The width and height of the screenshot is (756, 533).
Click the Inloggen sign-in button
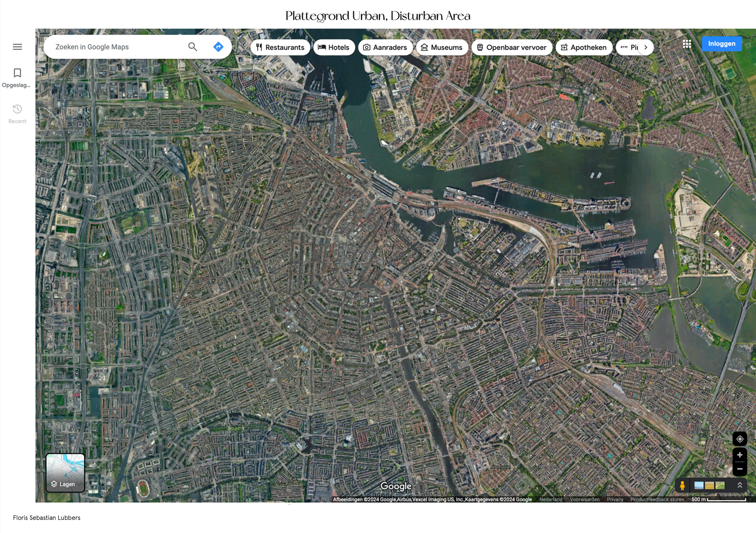(722, 44)
